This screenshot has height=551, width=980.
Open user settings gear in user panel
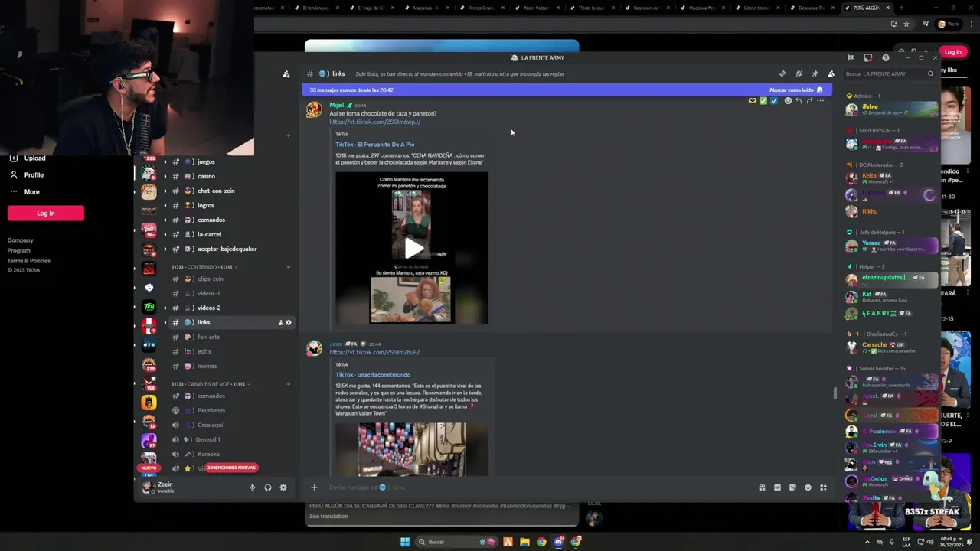tap(283, 487)
